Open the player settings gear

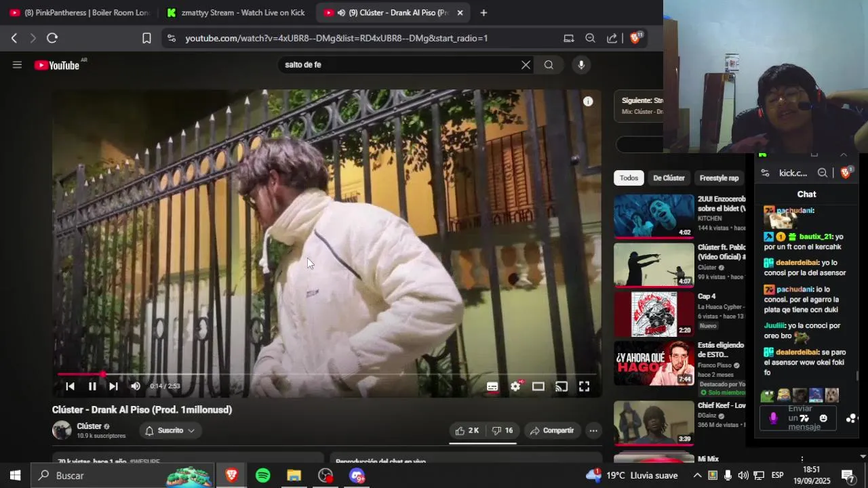(x=515, y=386)
